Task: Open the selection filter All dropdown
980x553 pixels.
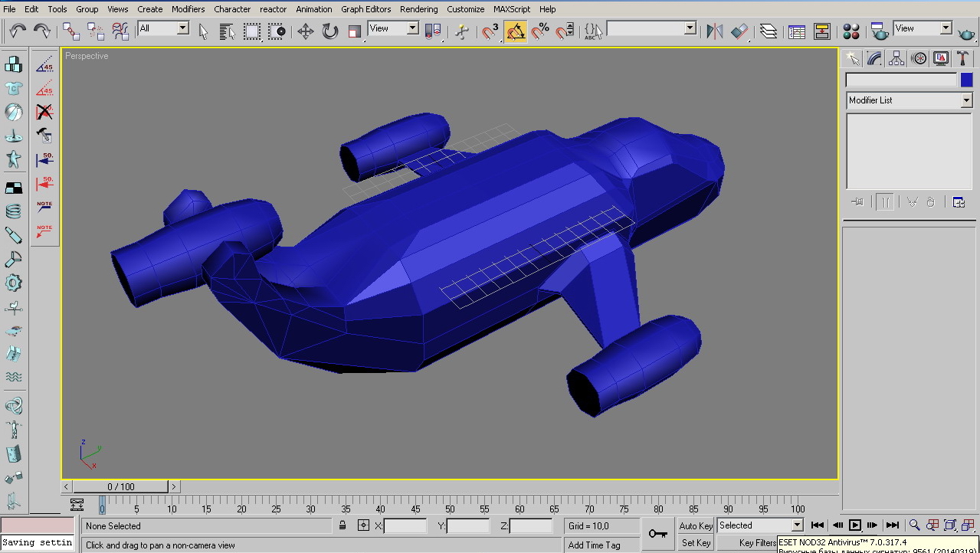Action: (183, 28)
